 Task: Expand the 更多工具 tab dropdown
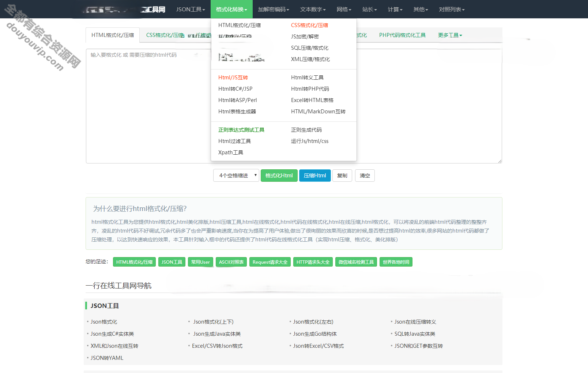click(450, 35)
